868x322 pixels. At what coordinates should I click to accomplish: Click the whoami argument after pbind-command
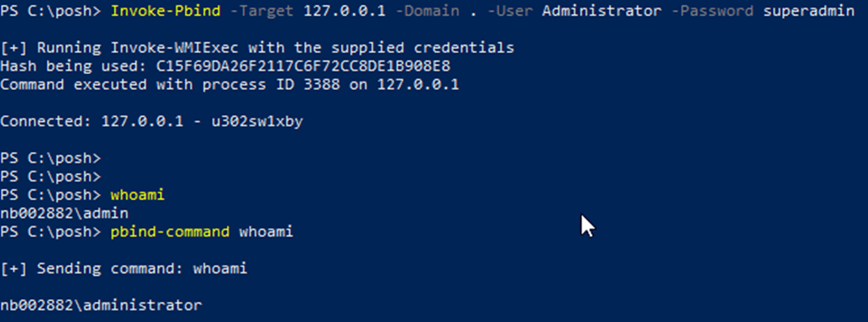[x=266, y=232]
